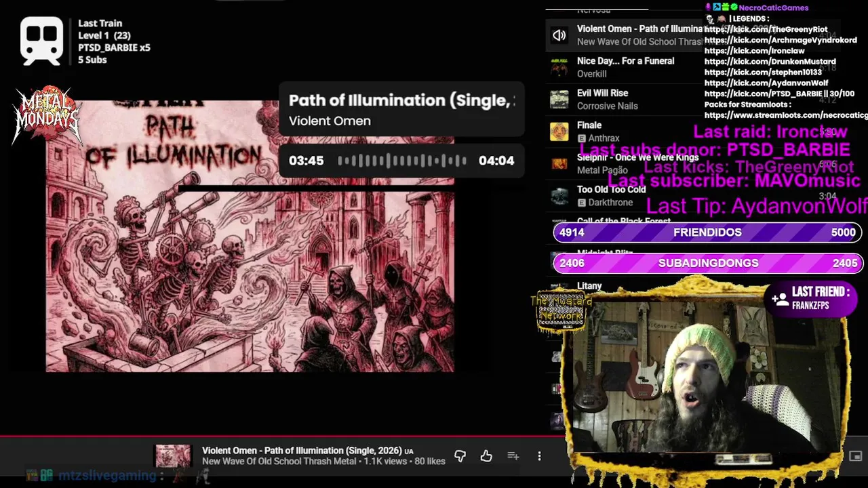The width and height of the screenshot is (868, 488).
Task: Open the Metal Pagão artist link
Action: [x=601, y=170]
